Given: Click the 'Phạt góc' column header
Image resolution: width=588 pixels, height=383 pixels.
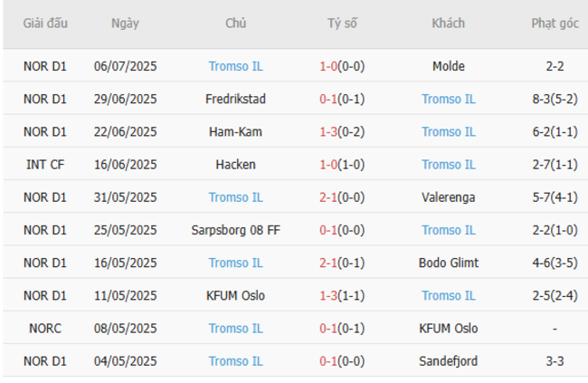Looking at the screenshot, I should coord(555,24).
